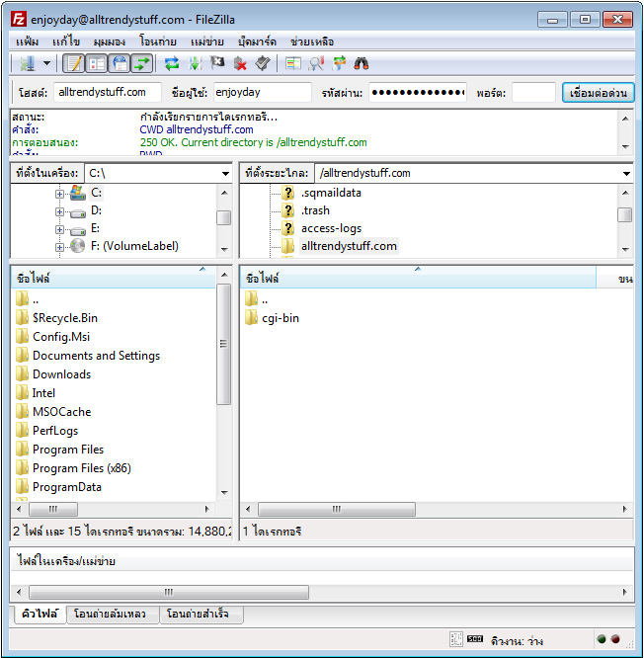Click the green activity indicator in status bar
The height and width of the screenshot is (658, 644).
pos(602,639)
